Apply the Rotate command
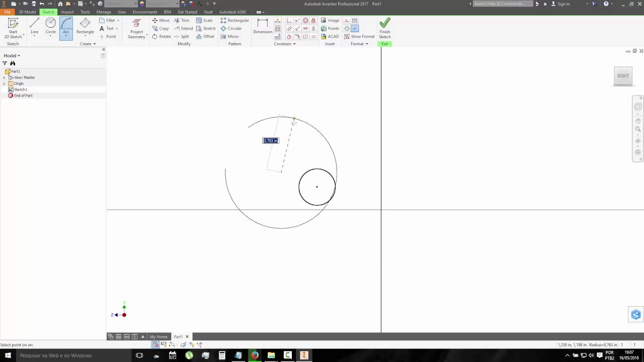This screenshot has height=362, width=644. (x=162, y=36)
